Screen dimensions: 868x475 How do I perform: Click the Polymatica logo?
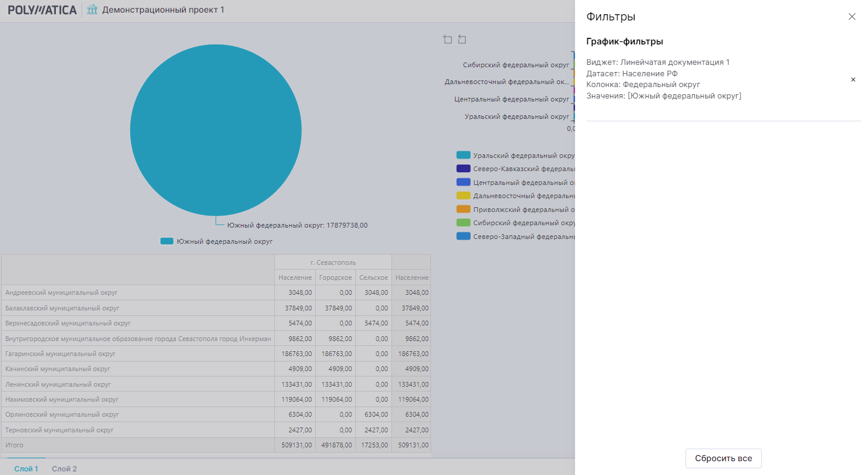[42, 10]
